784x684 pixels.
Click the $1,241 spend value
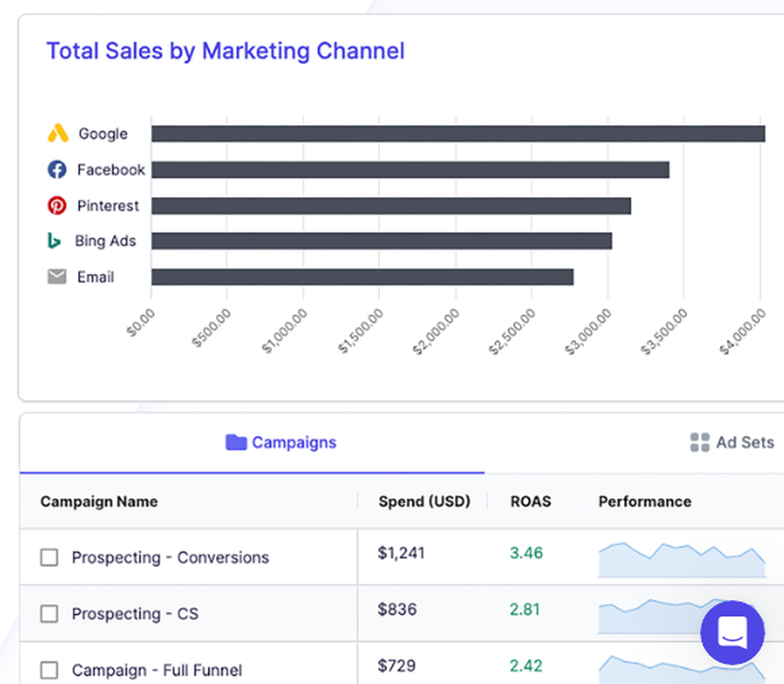pos(401,553)
